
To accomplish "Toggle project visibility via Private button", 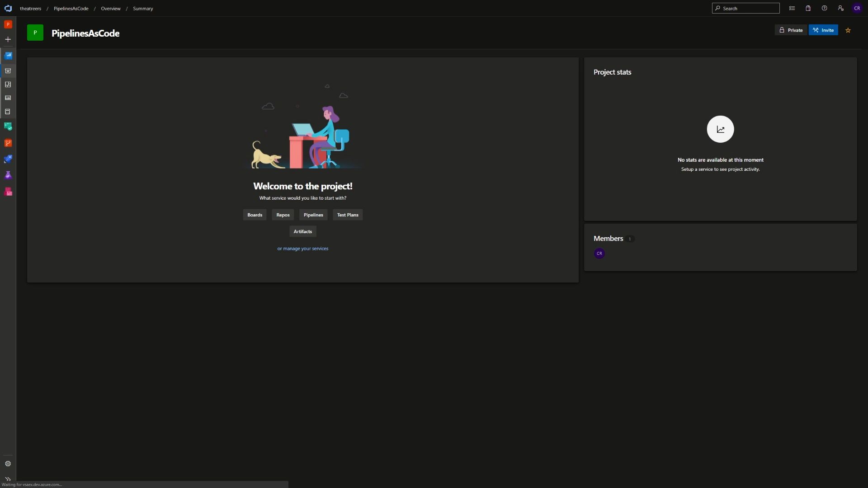I will pyautogui.click(x=791, y=30).
